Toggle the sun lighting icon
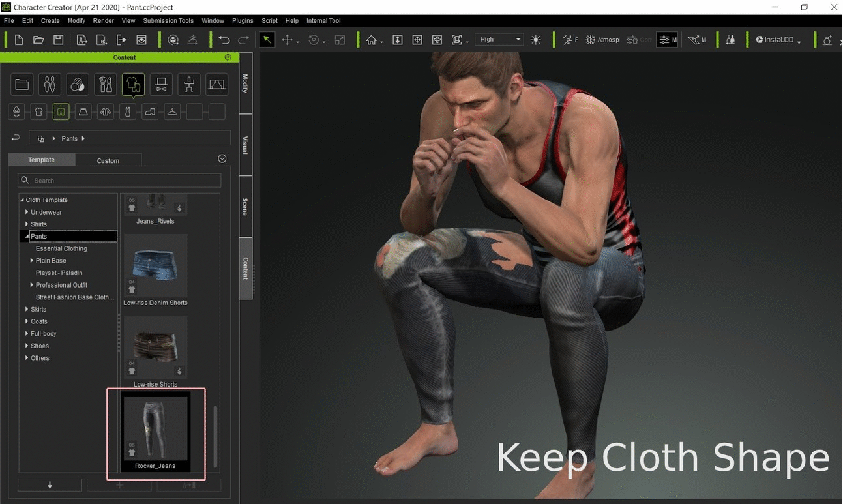The width and height of the screenshot is (843, 504). 536,40
